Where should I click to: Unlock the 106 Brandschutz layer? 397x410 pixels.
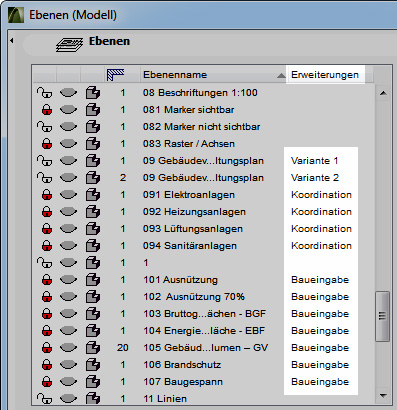(x=47, y=365)
